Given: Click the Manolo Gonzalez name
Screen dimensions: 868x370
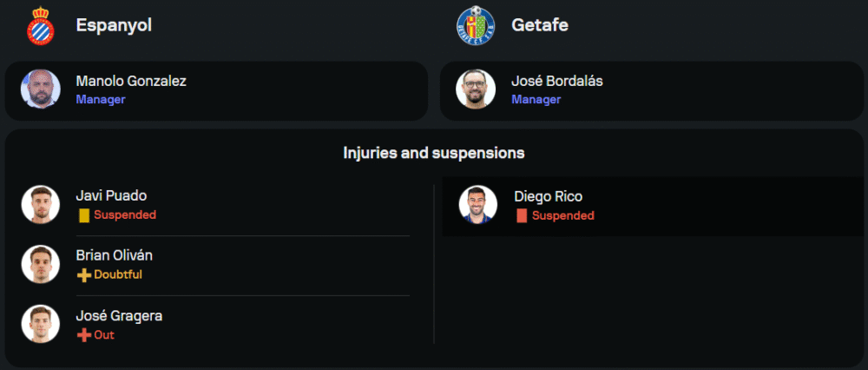Looking at the screenshot, I should click(x=131, y=81).
